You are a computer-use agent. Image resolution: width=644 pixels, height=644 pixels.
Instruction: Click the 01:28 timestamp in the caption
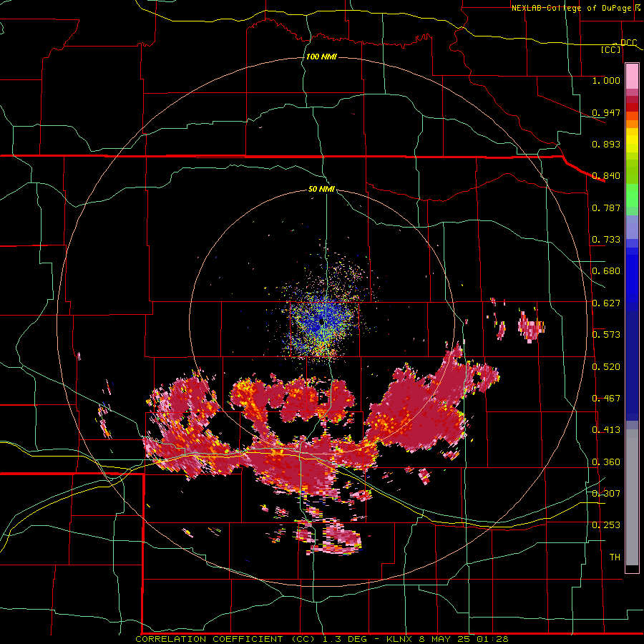click(492, 639)
